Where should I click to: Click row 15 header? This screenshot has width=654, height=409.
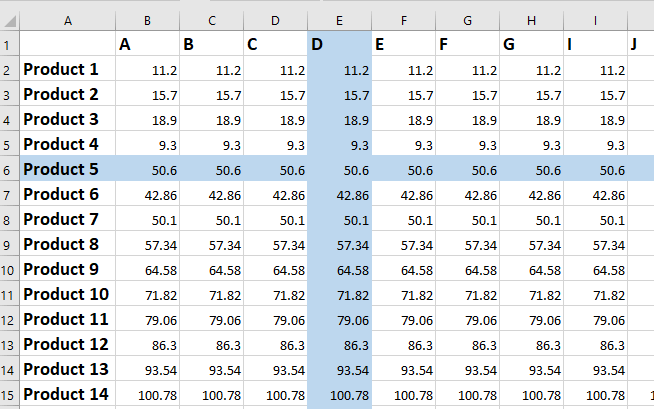(9, 394)
